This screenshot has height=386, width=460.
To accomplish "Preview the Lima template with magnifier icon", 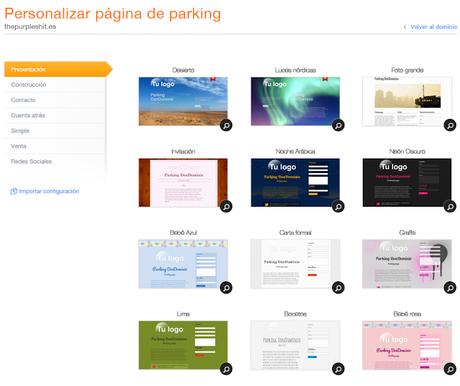I will (x=226, y=369).
